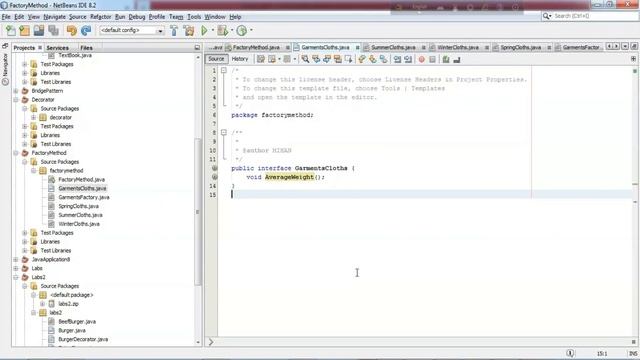The height and width of the screenshot is (360, 640).
Task: Shift line left icon in editor toolbar
Action: pyautogui.click(x=398, y=60)
